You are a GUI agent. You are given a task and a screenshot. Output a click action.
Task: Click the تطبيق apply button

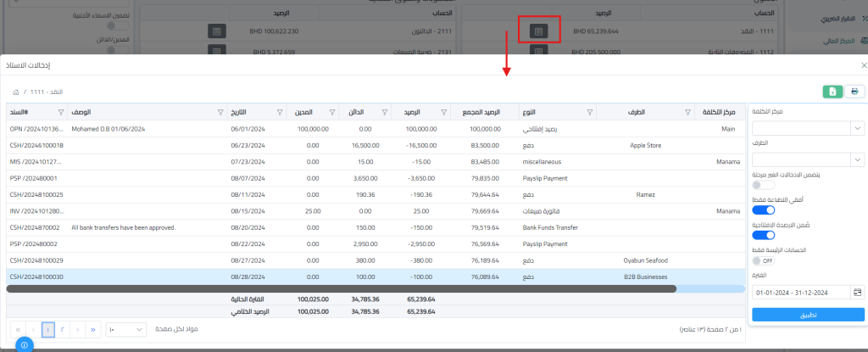click(x=808, y=315)
